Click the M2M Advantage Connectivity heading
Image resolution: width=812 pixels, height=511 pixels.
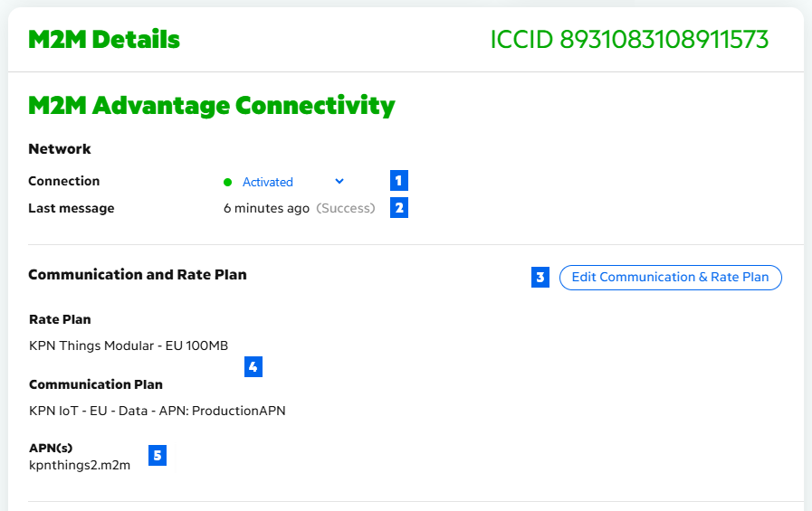[x=212, y=106]
